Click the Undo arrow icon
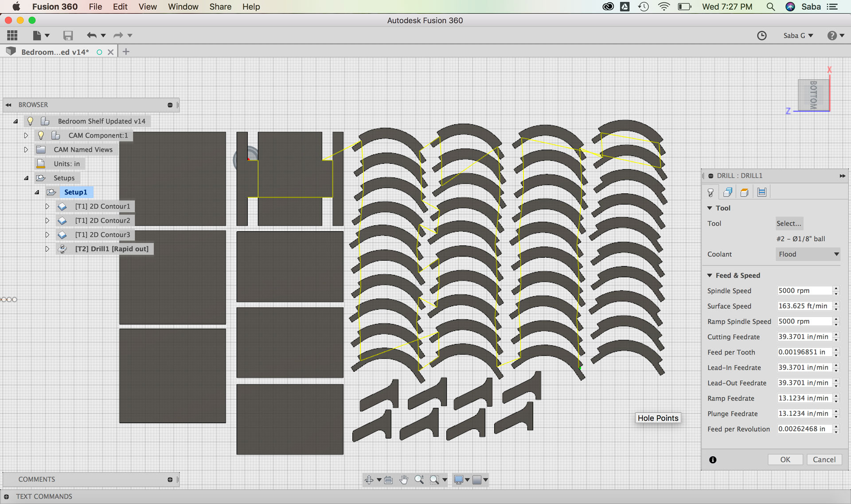 [92, 35]
